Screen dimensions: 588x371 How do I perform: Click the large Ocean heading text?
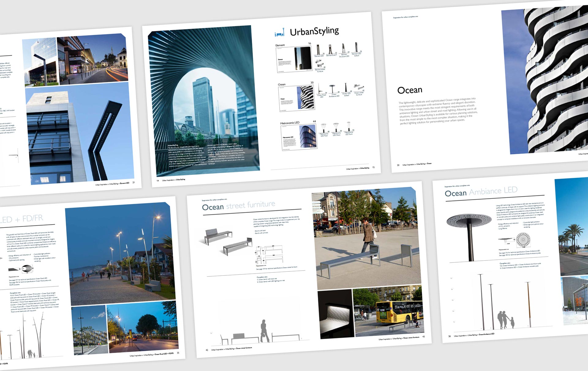point(409,90)
